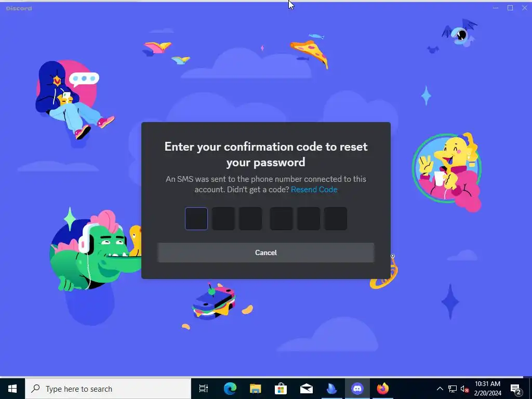Click the taskbar search box

point(108,389)
